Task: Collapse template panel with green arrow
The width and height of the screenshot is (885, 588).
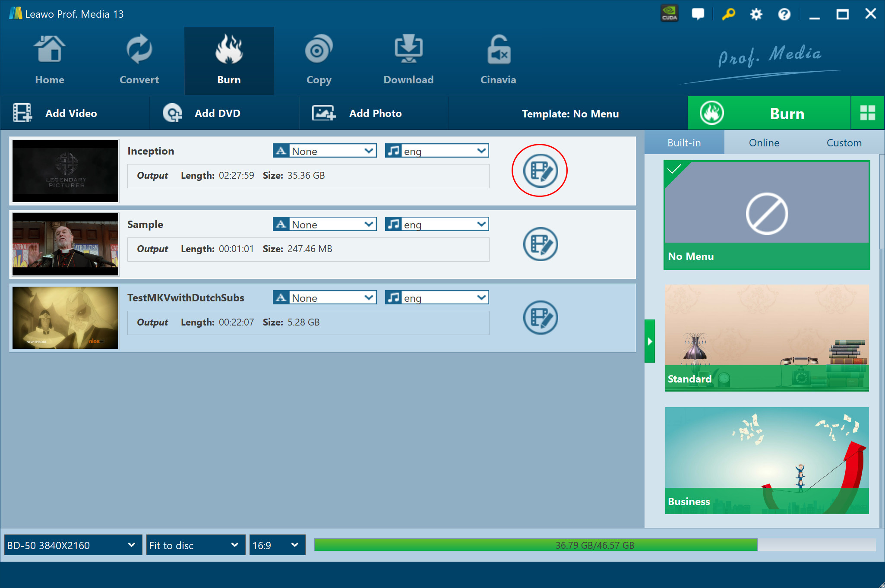Action: coord(649,341)
